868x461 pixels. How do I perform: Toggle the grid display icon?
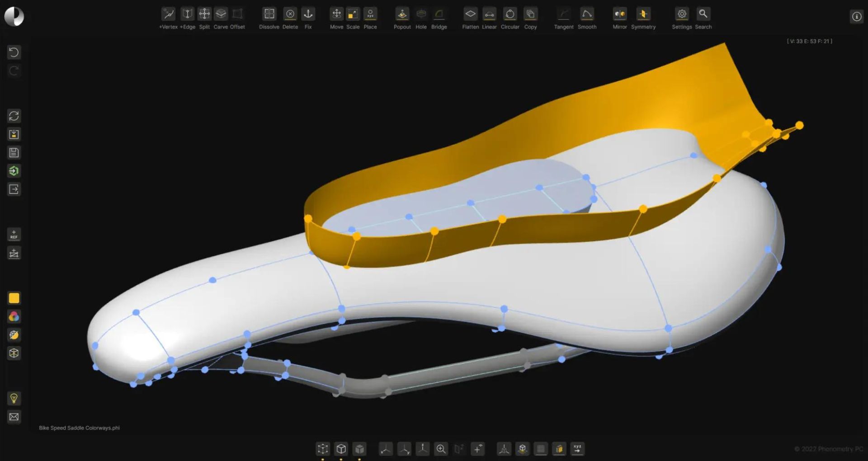[x=541, y=449]
